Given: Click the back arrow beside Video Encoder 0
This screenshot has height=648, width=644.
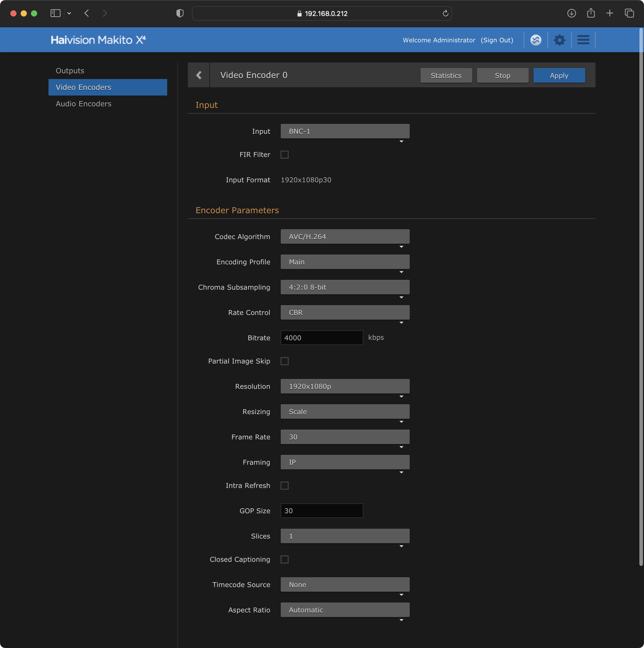Looking at the screenshot, I should 199,75.
